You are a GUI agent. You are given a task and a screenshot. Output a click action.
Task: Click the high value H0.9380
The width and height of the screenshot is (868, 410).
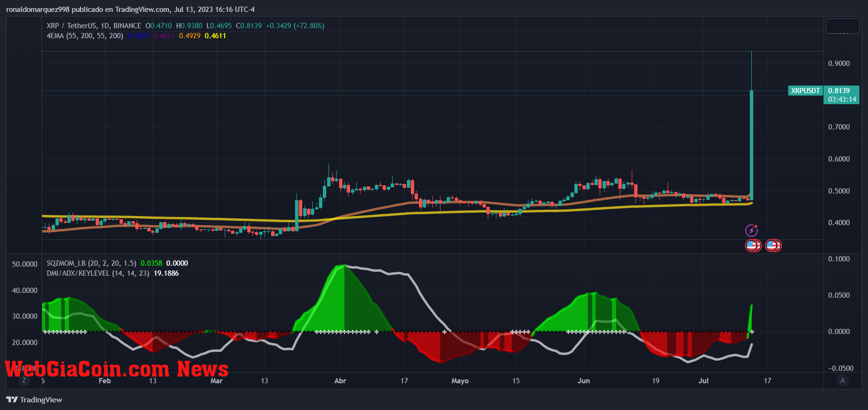pos(189,26)
